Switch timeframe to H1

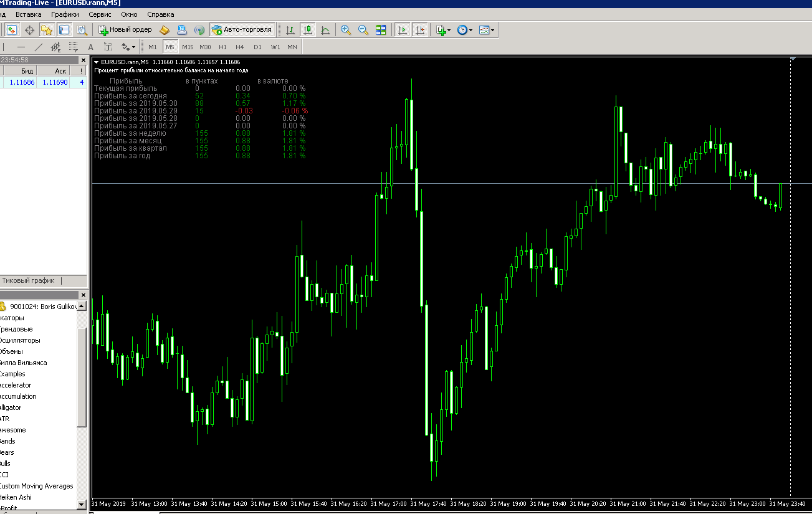(x=222, y=47)
